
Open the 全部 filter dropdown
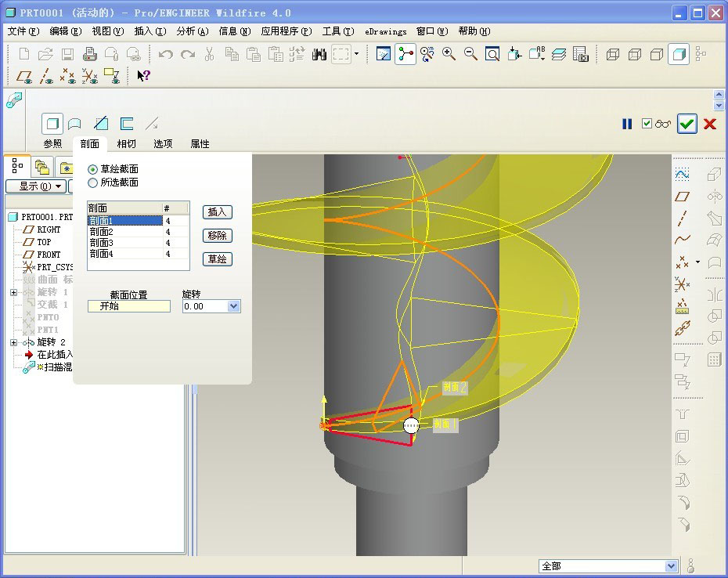pyautogui.click(x=670, y=566)
